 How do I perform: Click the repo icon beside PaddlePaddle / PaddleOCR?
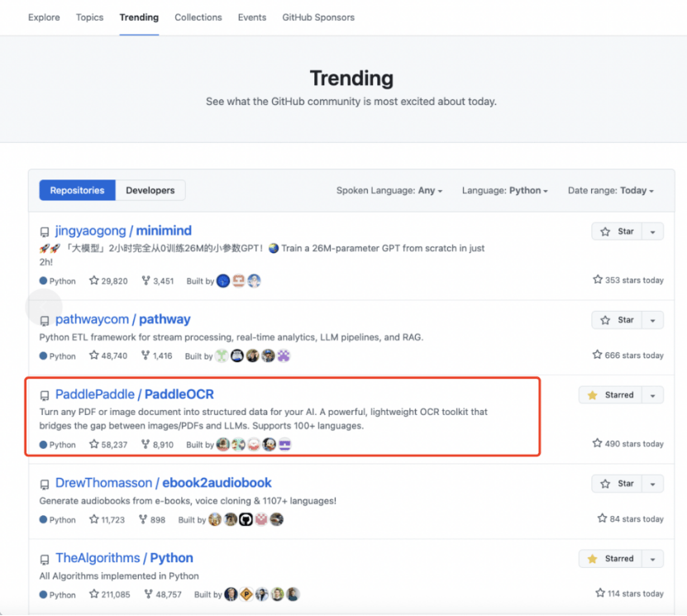pos(45,395)
